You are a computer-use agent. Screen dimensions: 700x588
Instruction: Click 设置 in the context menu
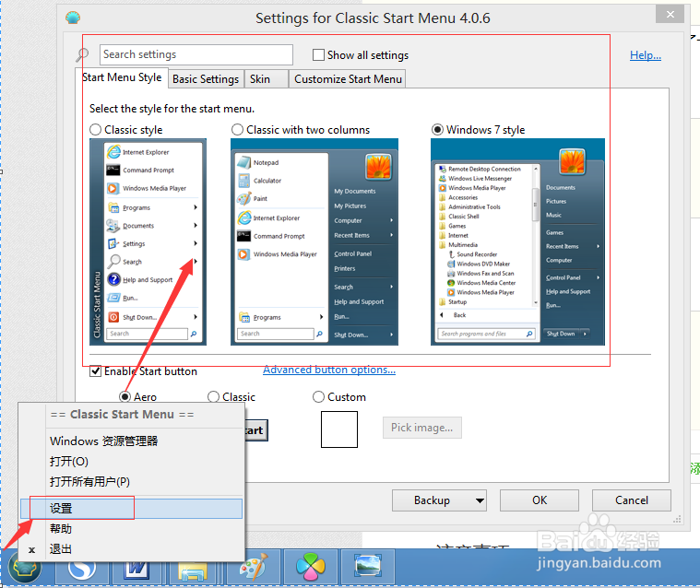pyautogui.click(x=131, y=509)
